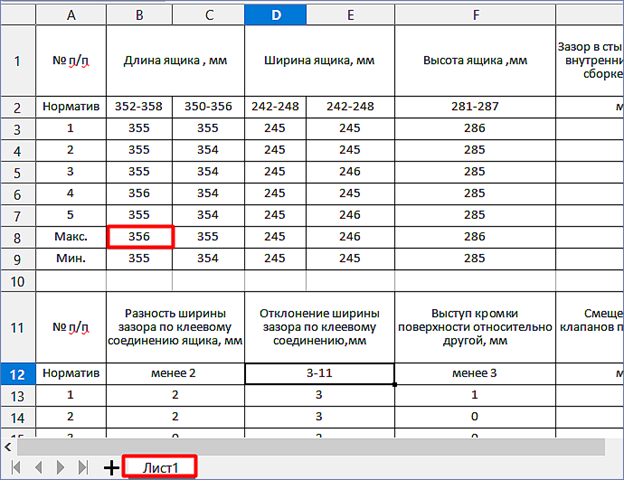Select 'Норматив' cell in row 2

pyautogui.click(x=71, y=107)
